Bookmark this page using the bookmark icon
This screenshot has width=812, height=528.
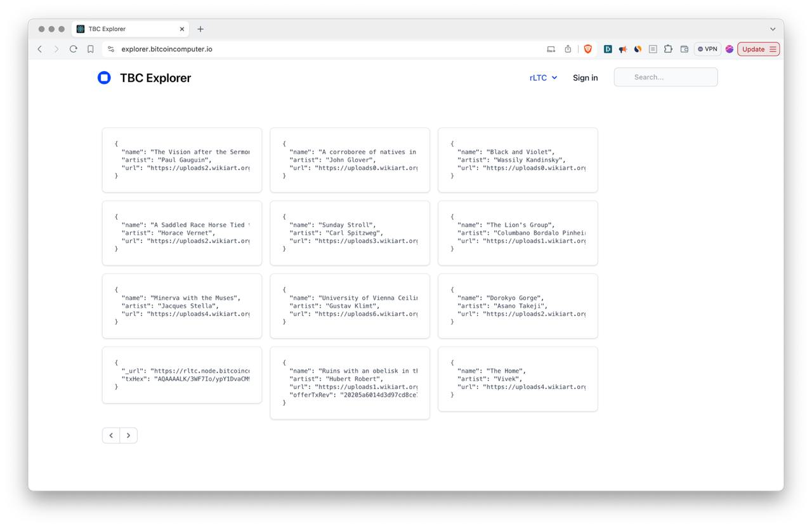click(x=91, y=49)
